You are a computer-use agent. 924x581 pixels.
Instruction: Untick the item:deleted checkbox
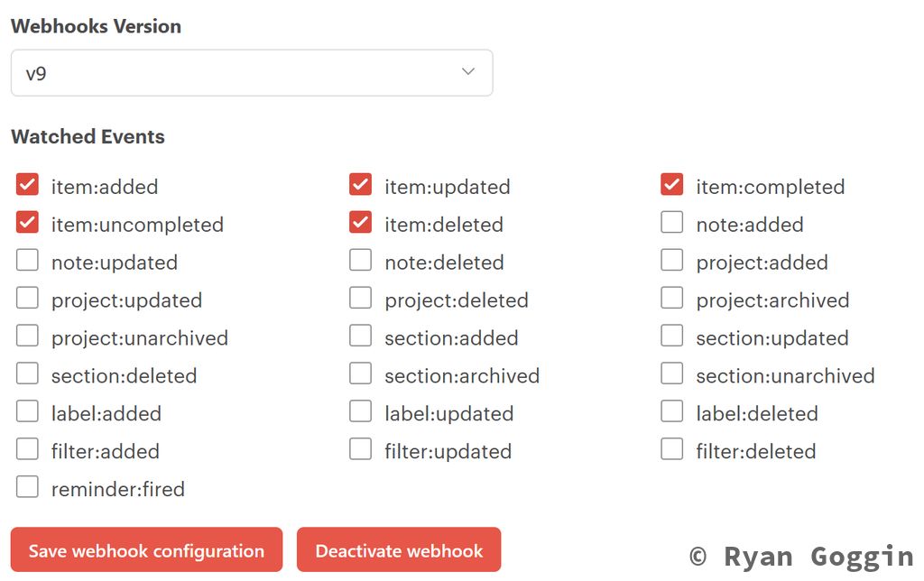pyautogui.click(x=361, y=223)
